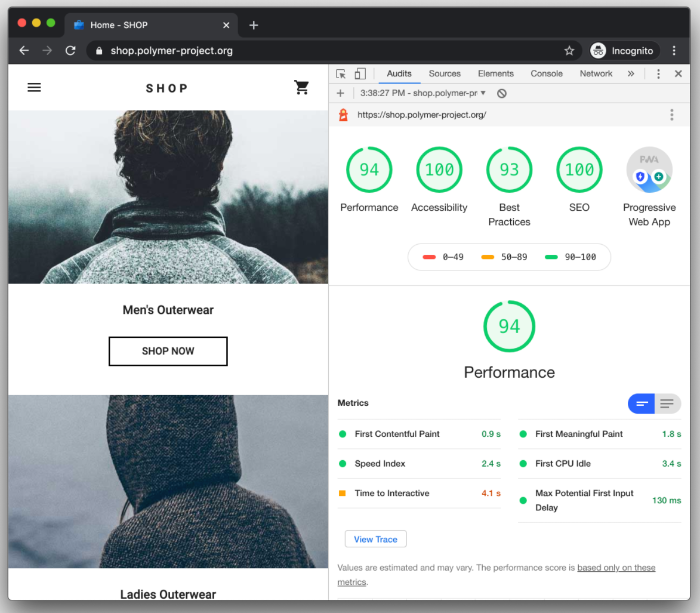700x613 pixels.
Task: Click the report URL https://shop.polymer-project.org/
Action: pyautogui.click(x=421, y=115)
